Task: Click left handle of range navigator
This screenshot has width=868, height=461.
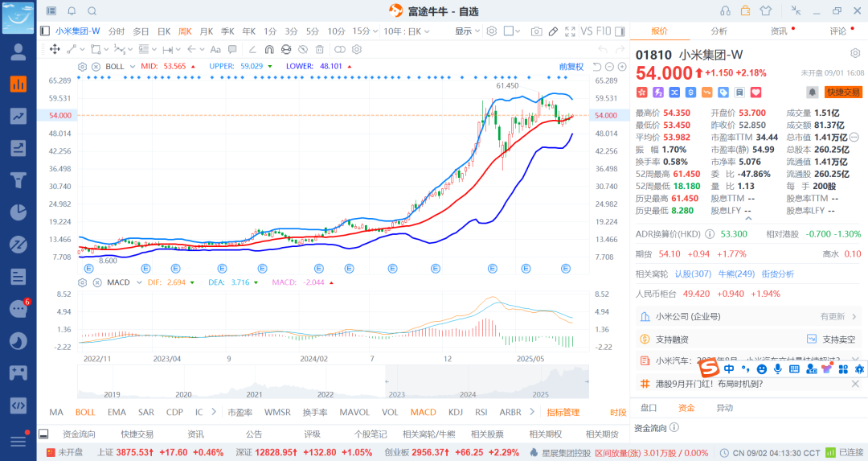Action: [387, 381]
